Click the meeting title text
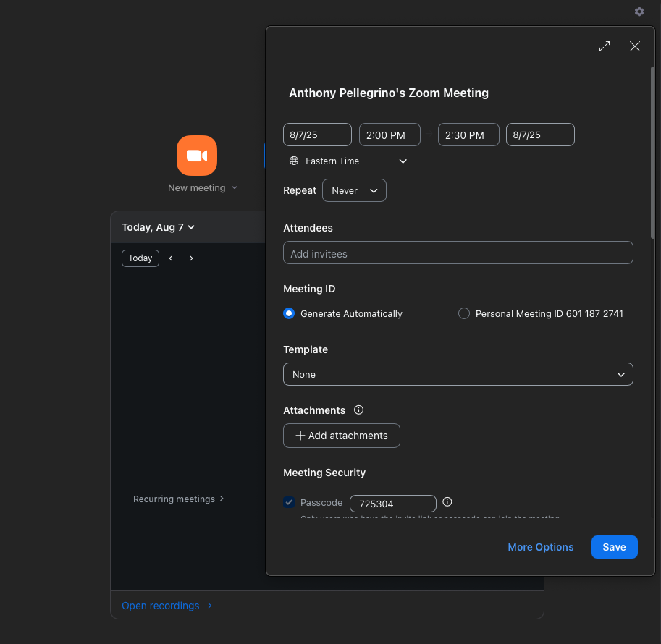 (x=389, y=93)
